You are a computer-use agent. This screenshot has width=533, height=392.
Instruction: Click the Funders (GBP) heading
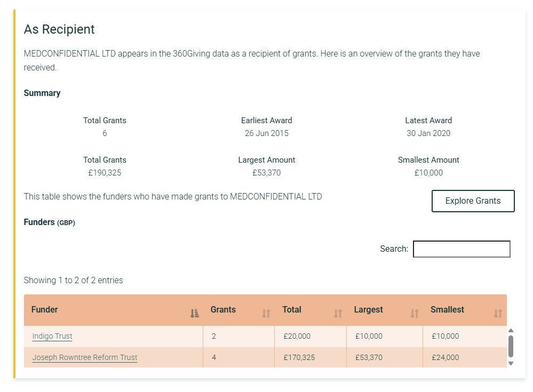click(49, 222)
